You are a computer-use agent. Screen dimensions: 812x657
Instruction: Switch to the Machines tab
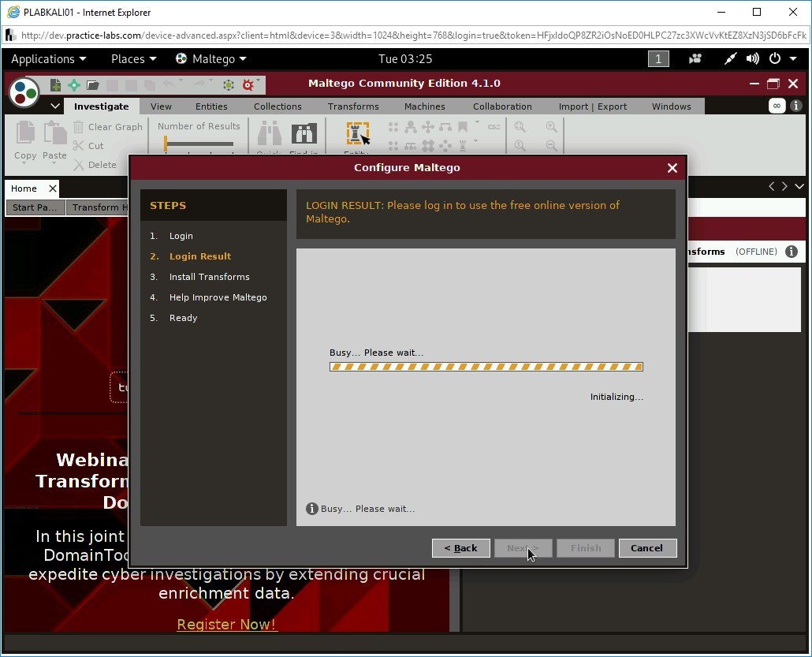(x=425, y=106)
